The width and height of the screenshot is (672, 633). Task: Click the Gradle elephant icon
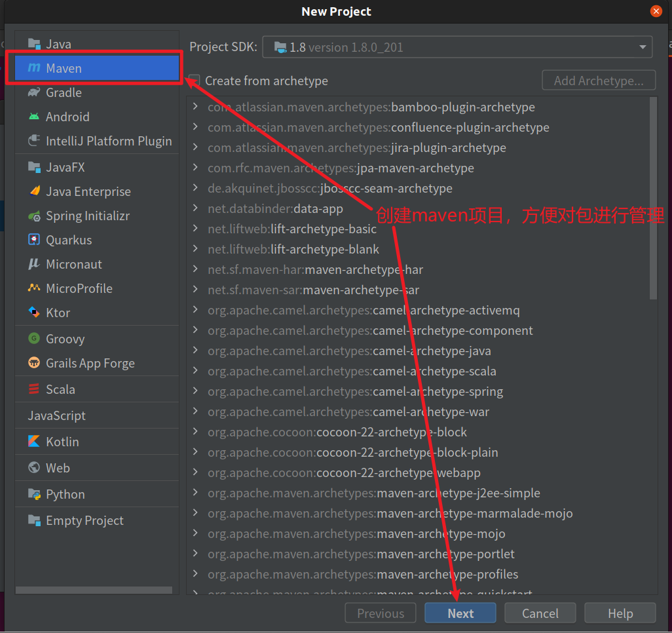pyautogui.click(x=34, y=92)
